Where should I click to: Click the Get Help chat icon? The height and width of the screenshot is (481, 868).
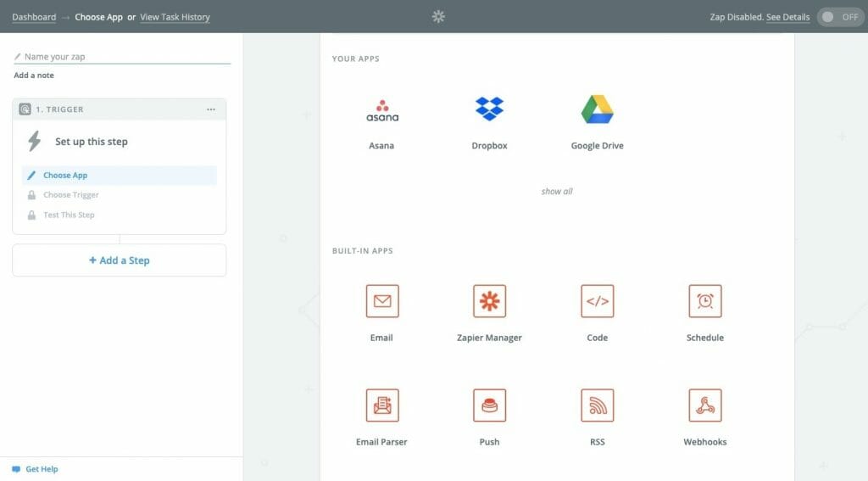16,469
